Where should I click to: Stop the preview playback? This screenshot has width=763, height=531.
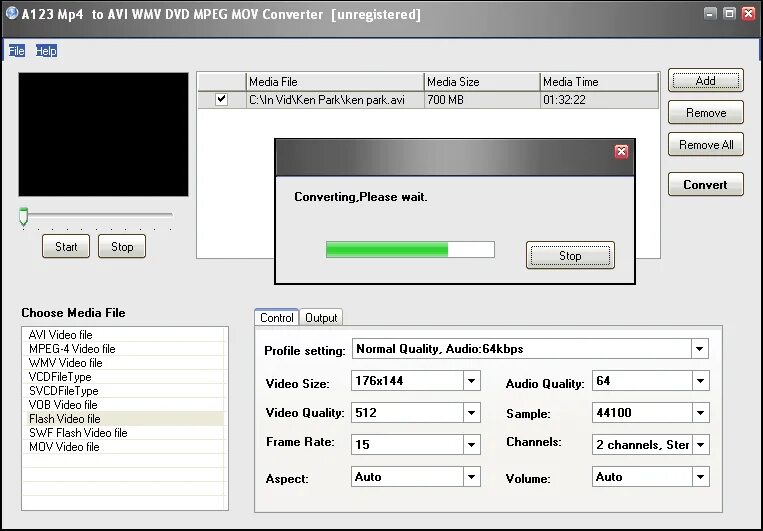coord(122,246)
